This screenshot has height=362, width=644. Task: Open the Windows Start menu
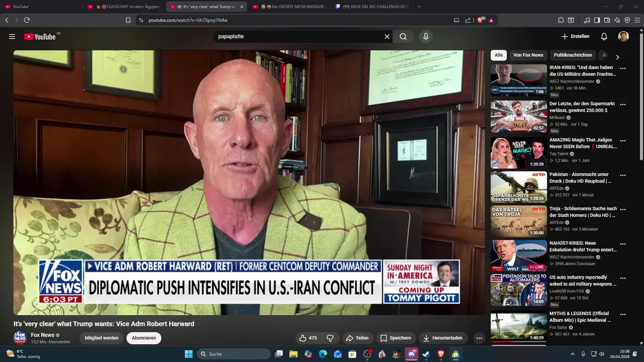(189, 354)
